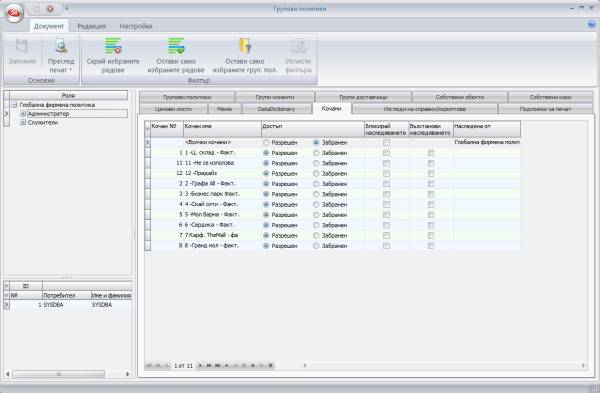
Task: Click grid horizontal scrollbar right arrow
Action: [584, 365]
